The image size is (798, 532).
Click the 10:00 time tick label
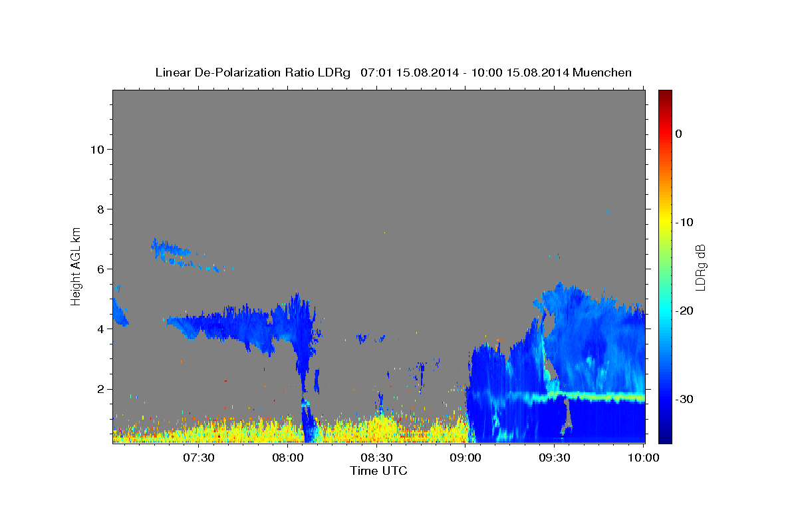[643, 458]
